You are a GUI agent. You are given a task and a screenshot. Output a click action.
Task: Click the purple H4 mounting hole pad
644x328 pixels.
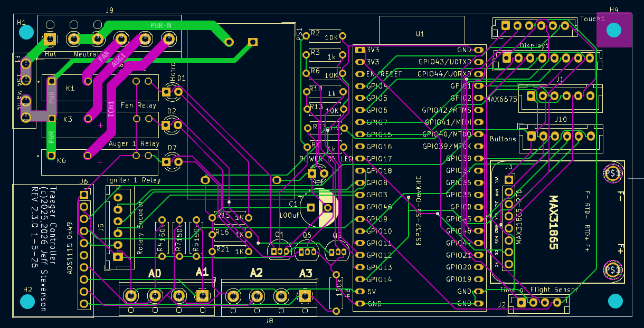pos(613,31)
